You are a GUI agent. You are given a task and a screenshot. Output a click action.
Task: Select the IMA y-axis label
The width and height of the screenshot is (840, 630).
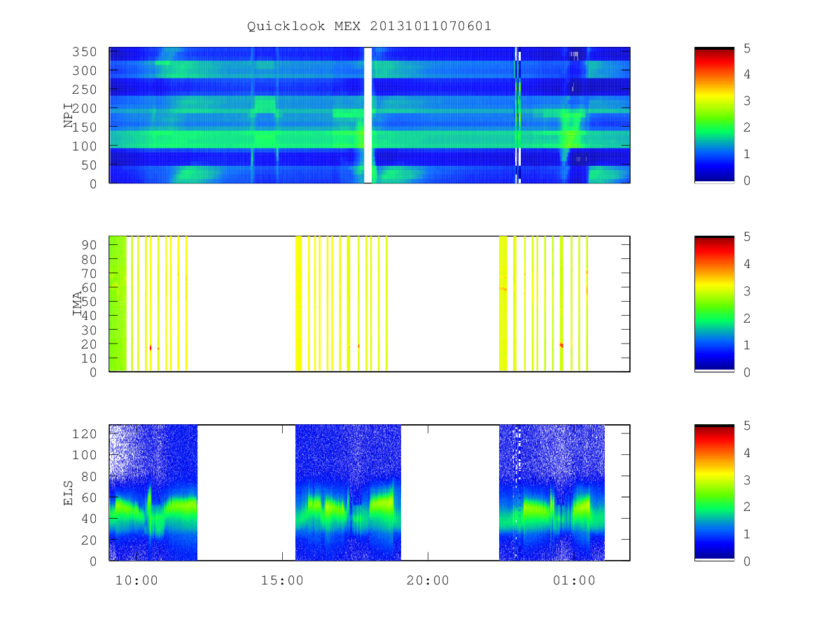78,304
